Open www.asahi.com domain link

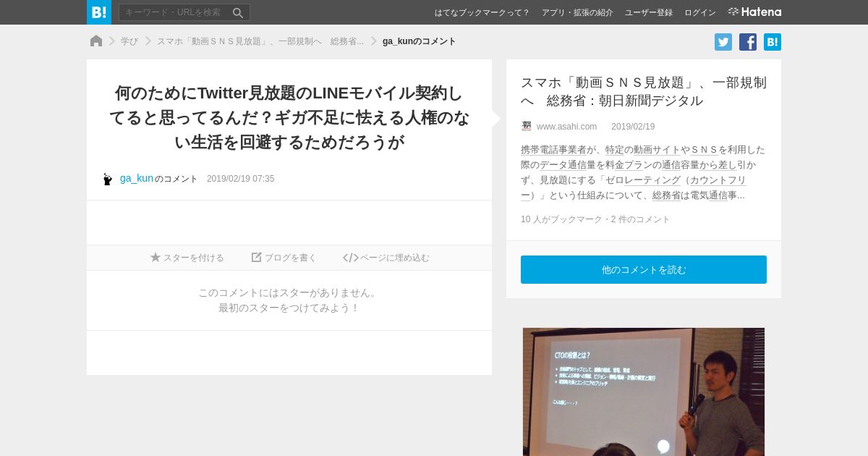tap(566, 127)
